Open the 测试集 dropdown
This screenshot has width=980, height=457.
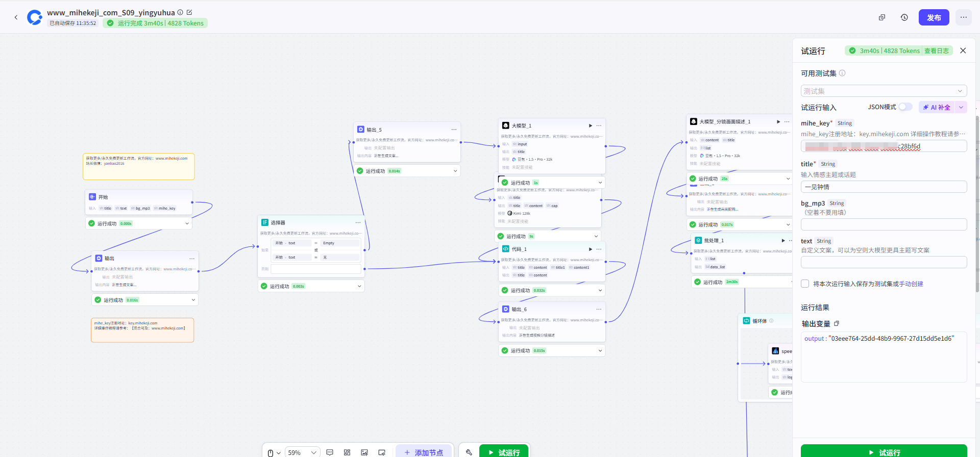(884, 91)
